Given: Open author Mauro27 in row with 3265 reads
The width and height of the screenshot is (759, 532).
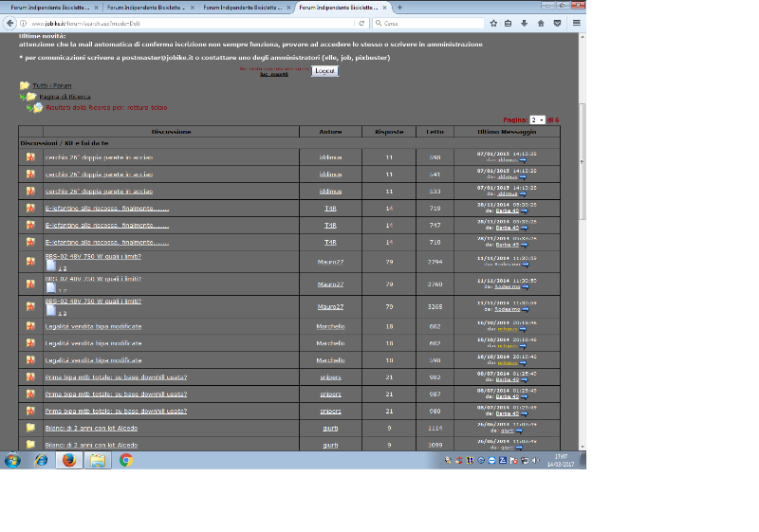Looking at the screenshot, I should 330,306.
